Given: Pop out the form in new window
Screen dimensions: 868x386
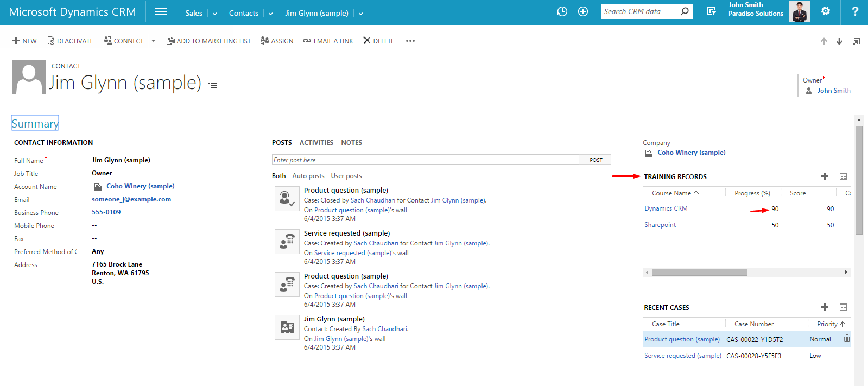Looking at the screenshot, I should coord(857,41).
